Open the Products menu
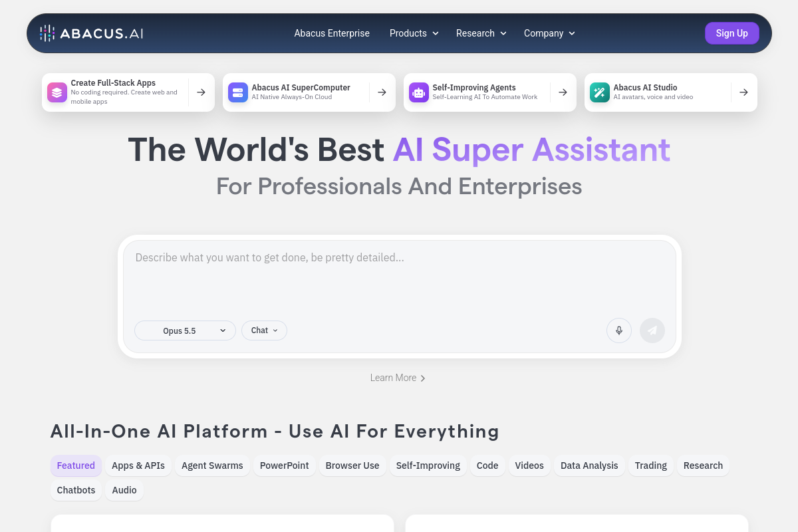Viewport: 798px width, 532px height. click(414, 33)
